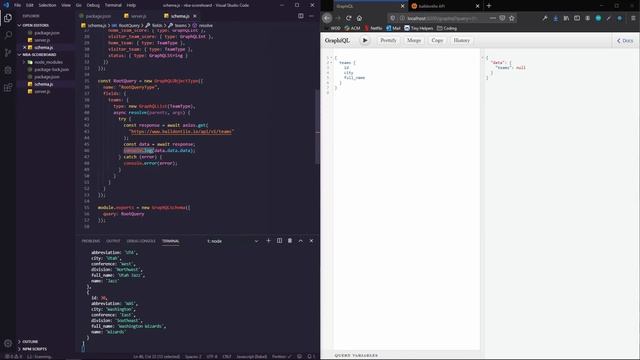Viewport: 640px width, 360px height.
Task: Open the Terminal menu in VS Code
Action: pos(113,5)
